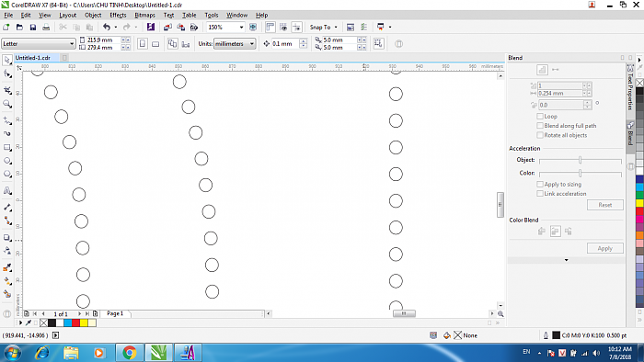Expand more Blend options arrow
644x362 pixels.
(567, 260)
